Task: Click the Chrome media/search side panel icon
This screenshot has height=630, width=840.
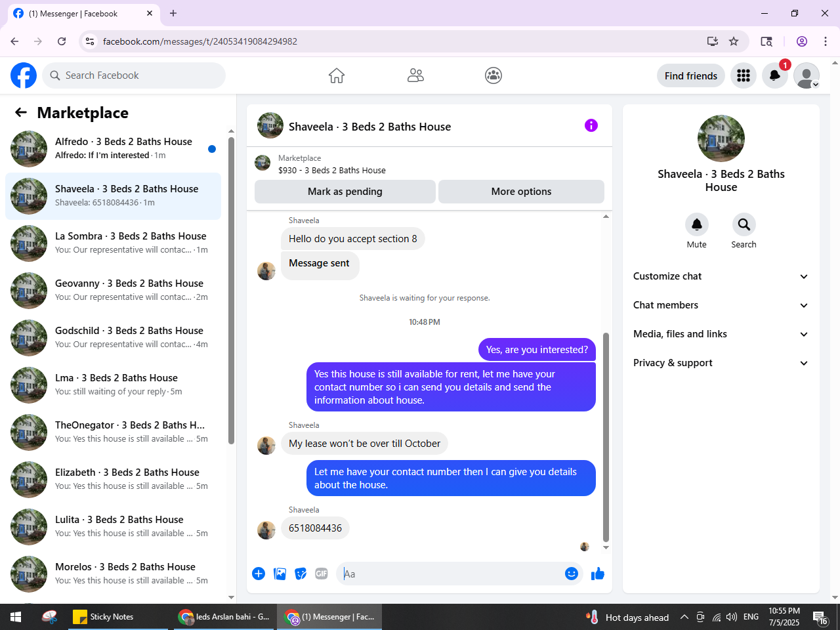Action: tap(766, 41)
